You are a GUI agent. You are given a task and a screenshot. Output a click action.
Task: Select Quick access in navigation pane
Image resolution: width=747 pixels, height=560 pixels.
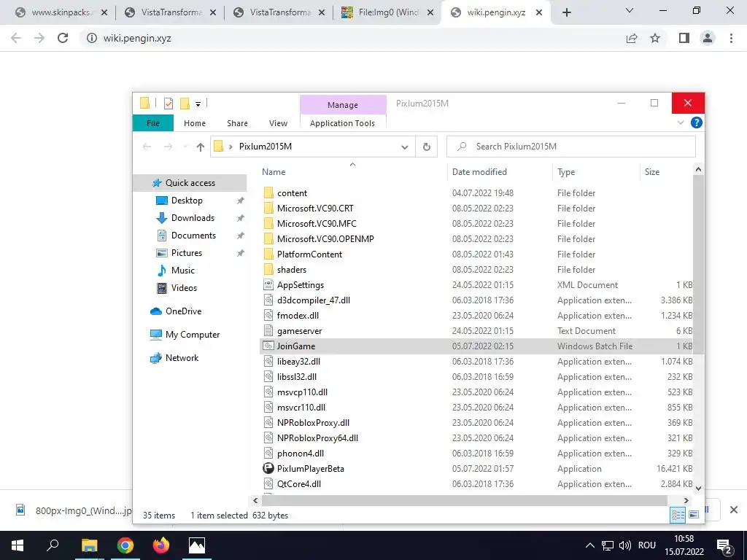click(x=190, y=183)
